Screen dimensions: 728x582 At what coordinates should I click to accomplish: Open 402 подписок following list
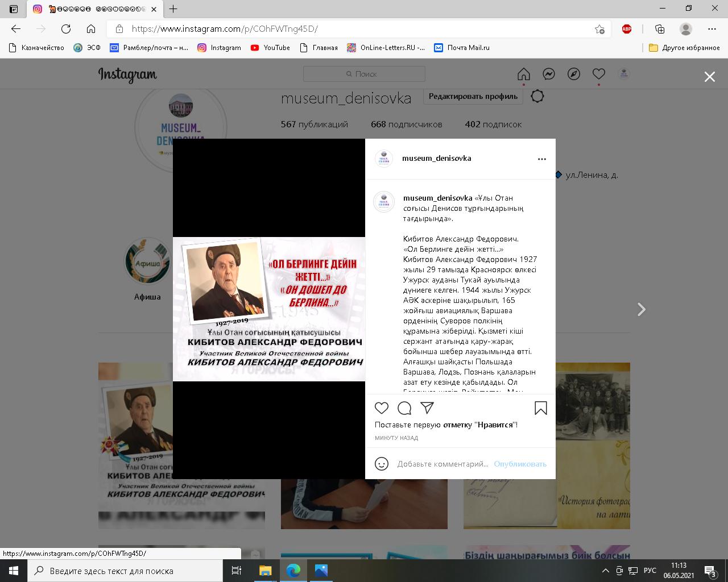tap(493, 124)
